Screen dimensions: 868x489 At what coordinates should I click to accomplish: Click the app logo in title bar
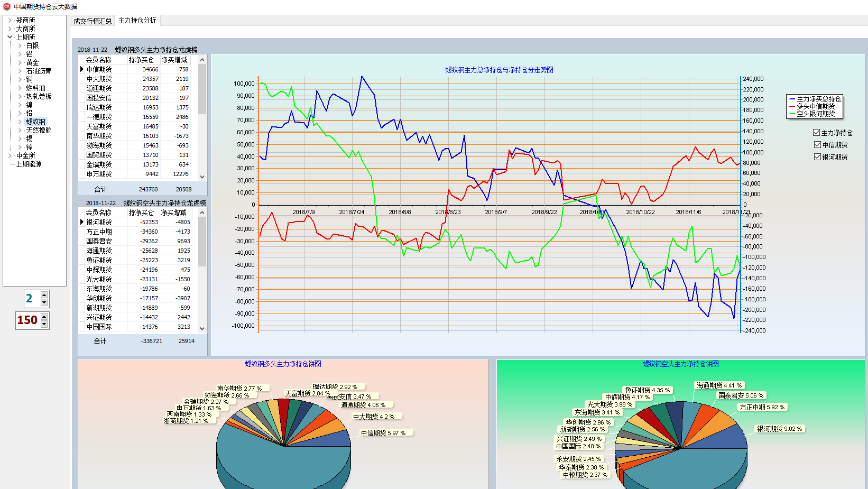tap(7, 6)
